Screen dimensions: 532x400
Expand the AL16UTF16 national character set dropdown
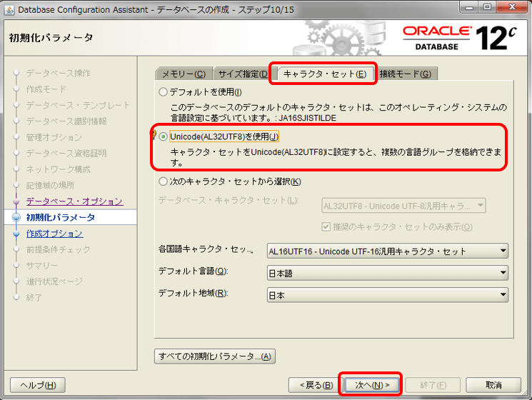tap(388, 251)
